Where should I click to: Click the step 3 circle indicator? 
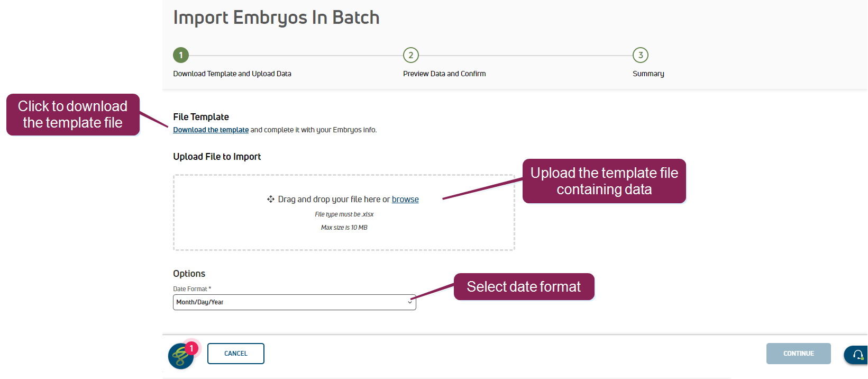(641, 55)
